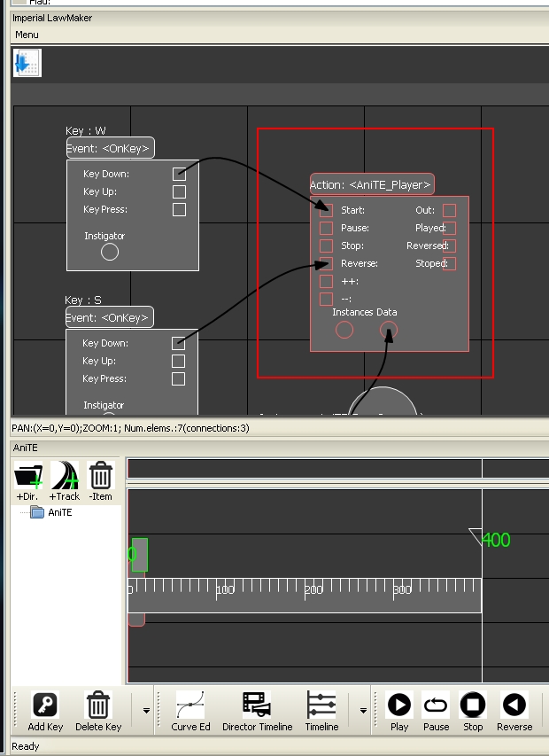
Task: Open the Menu in Imperial LawMaker
Action: tap(27, 35)
